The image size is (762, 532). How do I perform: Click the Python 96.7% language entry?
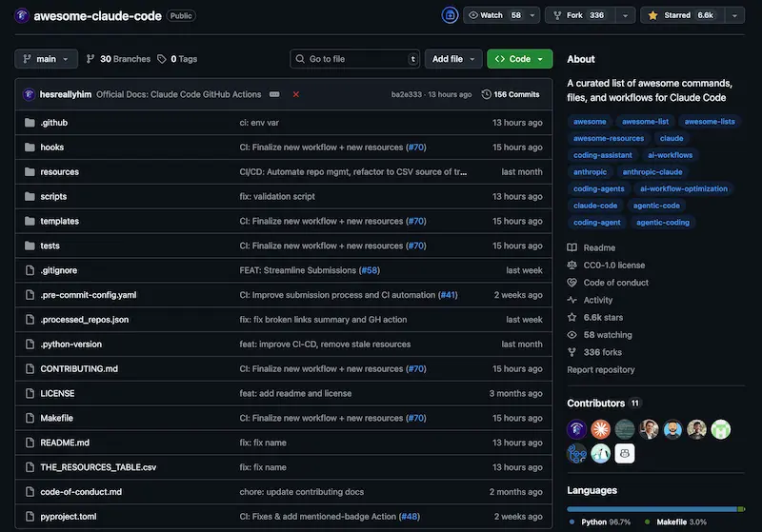point(600,522)
